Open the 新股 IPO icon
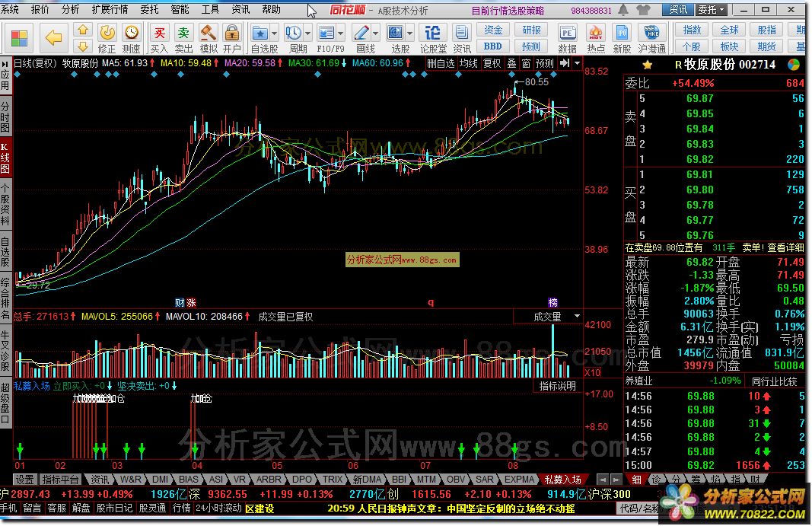This screenshot has height=526, width=812. [622, 33]
